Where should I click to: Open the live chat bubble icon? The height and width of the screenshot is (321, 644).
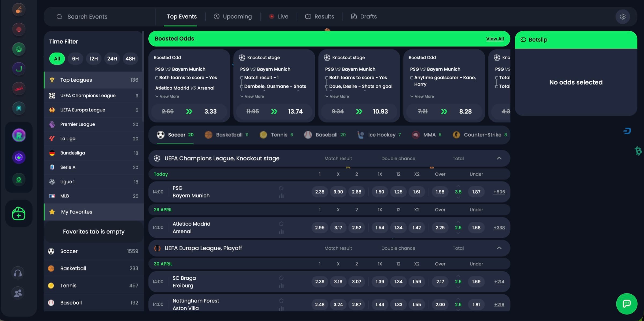(627, 304)
